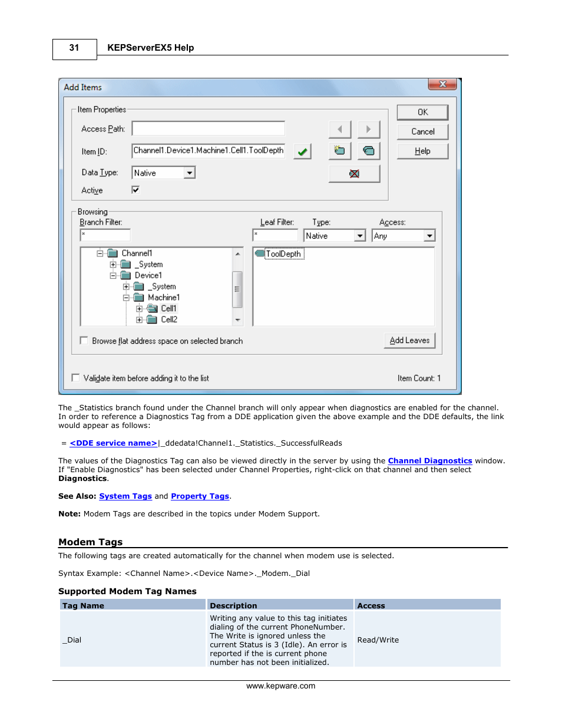This screenshot has height=728, width=562.
Task: Select the Machine1 tree item label
Action: [x=164, y=298]
